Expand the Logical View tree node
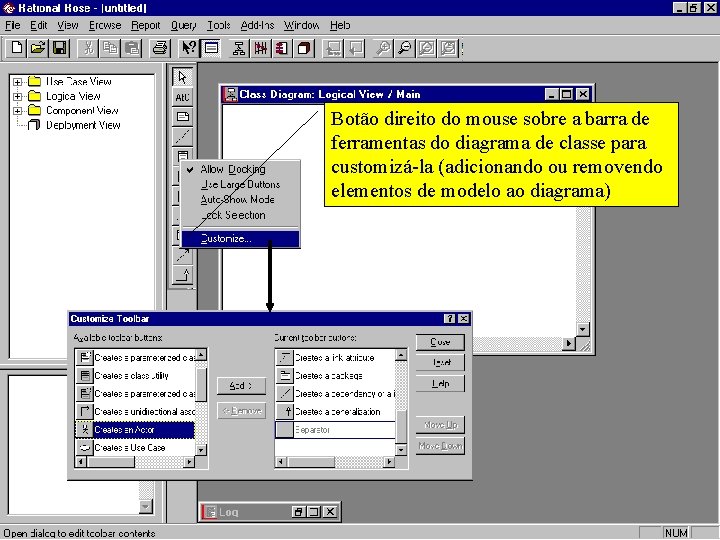Image resolution: width=720 pixels, height=540 pixels. pyautogui.click(x=17, y=96)
